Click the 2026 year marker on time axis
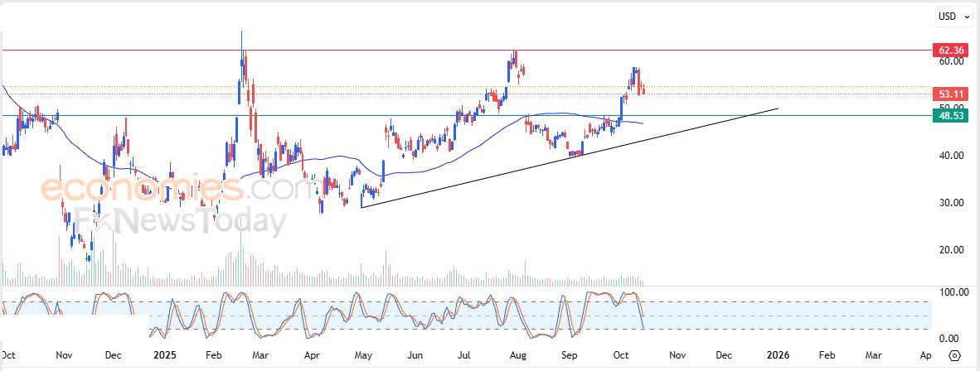This screenshot has width=980, height=371. (777, 354)
